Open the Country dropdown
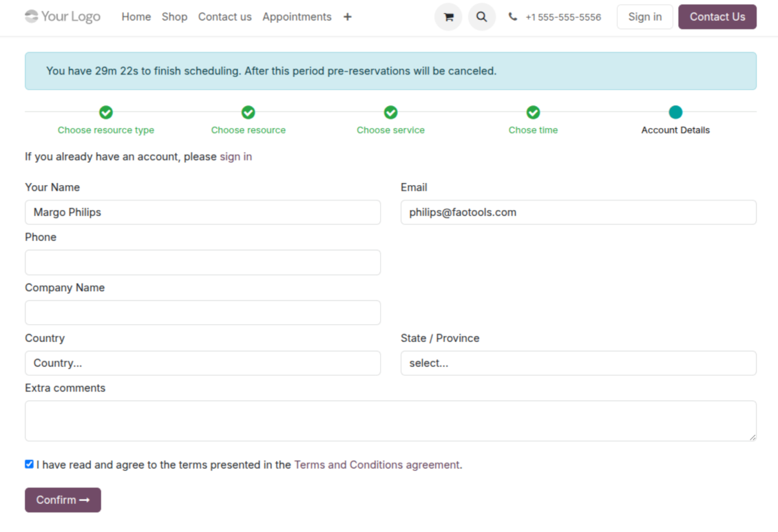This screenshot has height=532, width=778. pyautogui.click(x=202, y=363)
